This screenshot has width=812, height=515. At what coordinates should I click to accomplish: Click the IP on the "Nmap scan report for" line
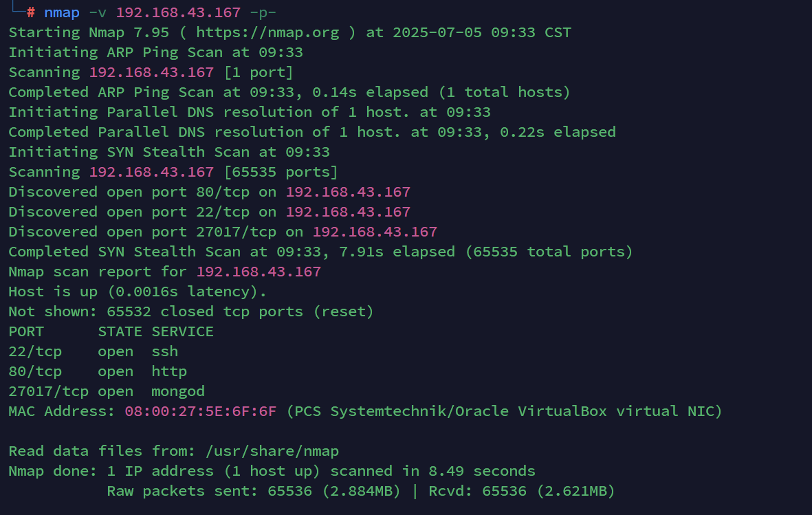[259, 272]
